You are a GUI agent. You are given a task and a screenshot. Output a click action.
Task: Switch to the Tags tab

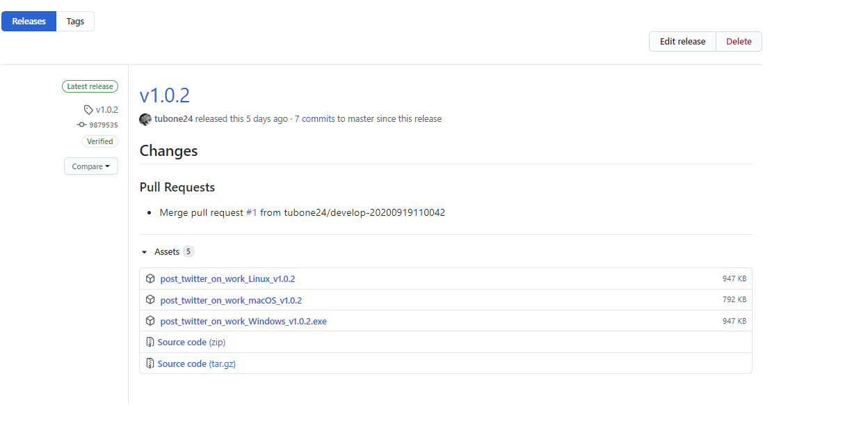(74, 21)
